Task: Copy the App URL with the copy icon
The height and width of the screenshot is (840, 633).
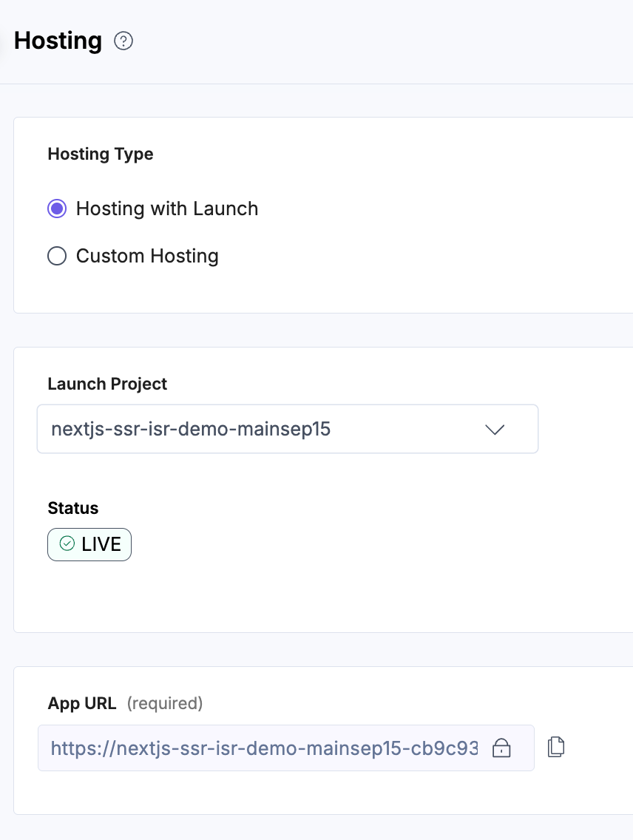Action: (x=556, y=747)
